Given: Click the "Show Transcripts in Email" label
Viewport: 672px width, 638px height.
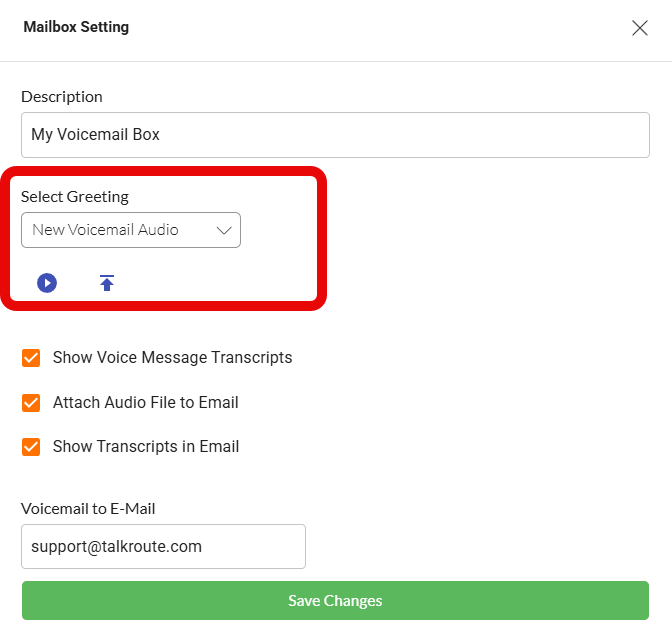Looking at the screenshot, I should (x=146, y=447).
